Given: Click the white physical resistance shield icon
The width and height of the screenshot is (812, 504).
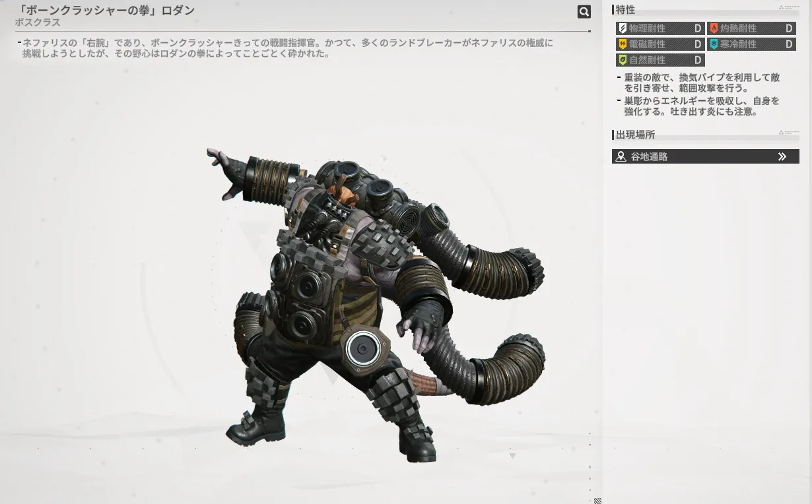Looking at the screenshot, I should pos(622,28).
